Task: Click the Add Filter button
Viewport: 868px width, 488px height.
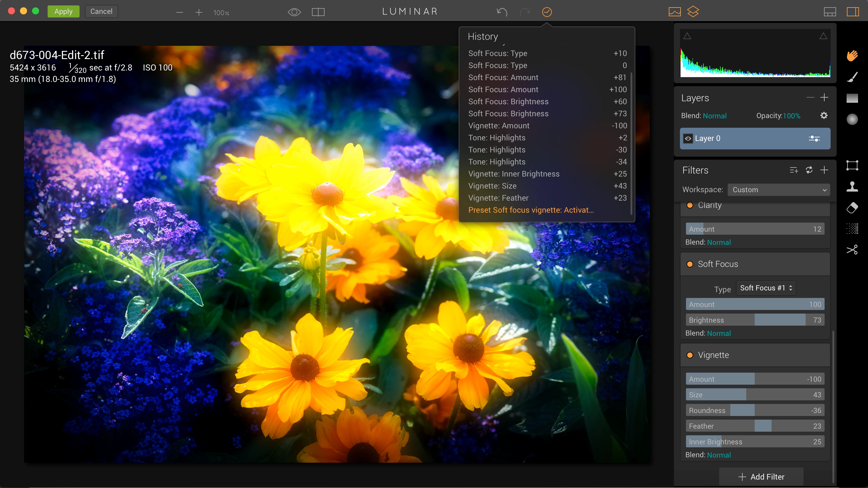Action: coord(761,477)
